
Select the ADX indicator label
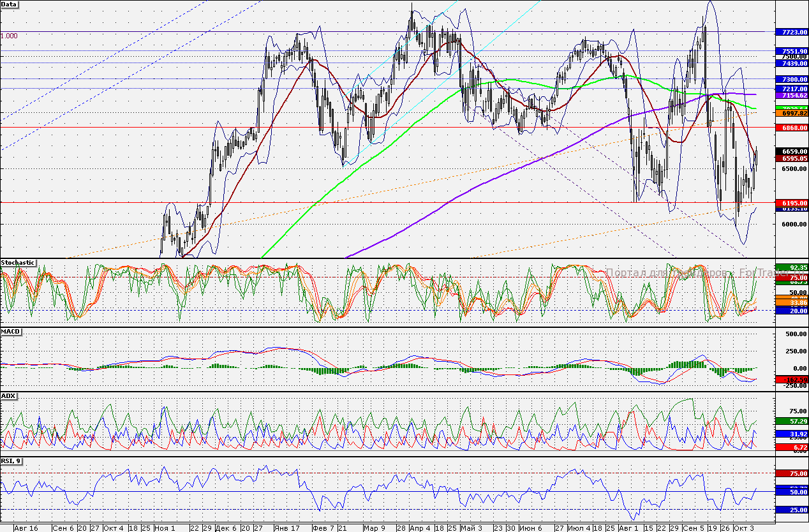point(8,396)
